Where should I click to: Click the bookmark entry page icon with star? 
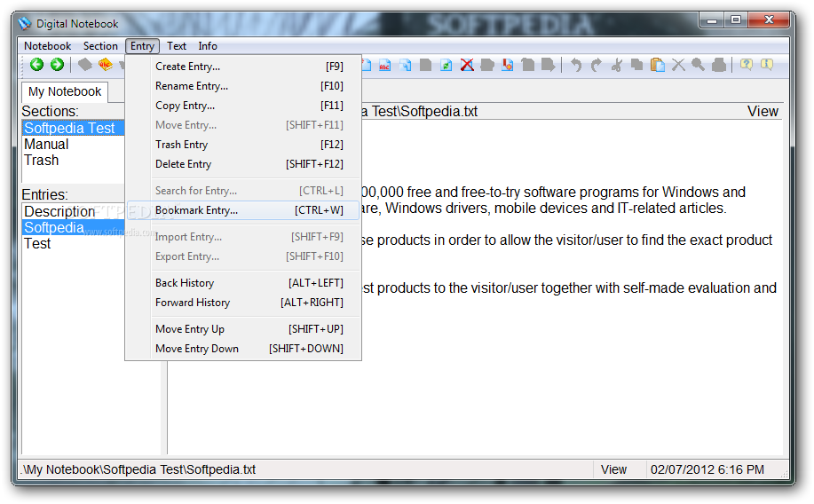[508, 65]
